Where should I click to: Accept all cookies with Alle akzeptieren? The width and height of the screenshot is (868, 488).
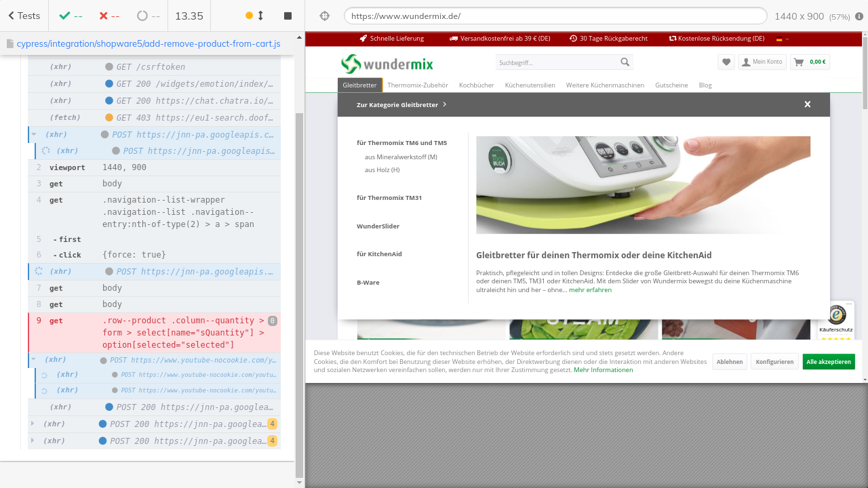[x=828, y=362]
